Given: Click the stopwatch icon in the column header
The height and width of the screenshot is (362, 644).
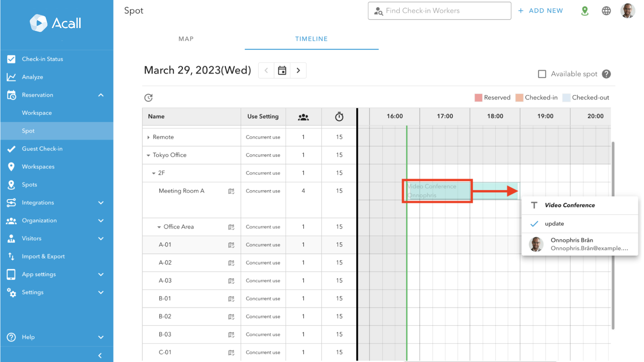Looking at the screenshot, I should click(x=339, y=117).
